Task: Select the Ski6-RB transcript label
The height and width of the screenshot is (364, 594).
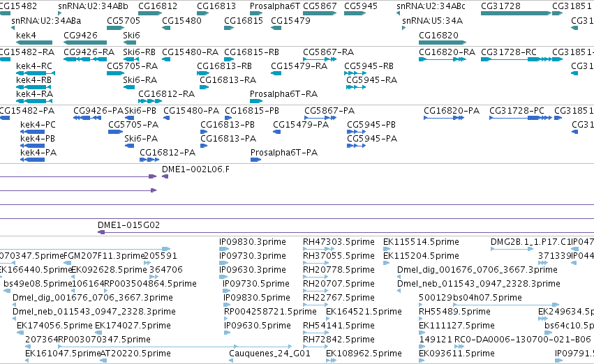Action: 140,52
